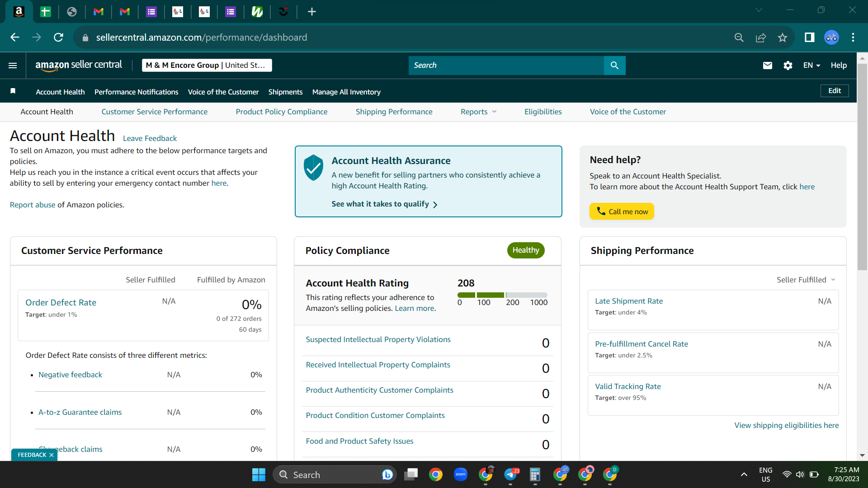Open the Late Shipment Rate link

click(x=629, y=301)
